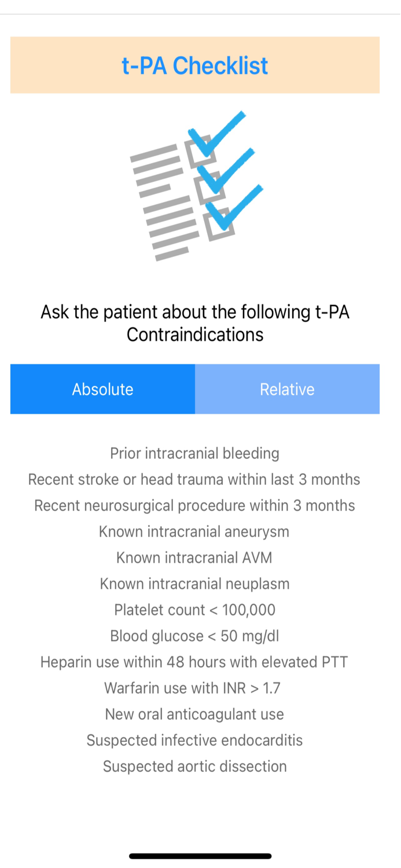
Task: Select 'Prior intracranial bleeding'
Action: (194, 454)
